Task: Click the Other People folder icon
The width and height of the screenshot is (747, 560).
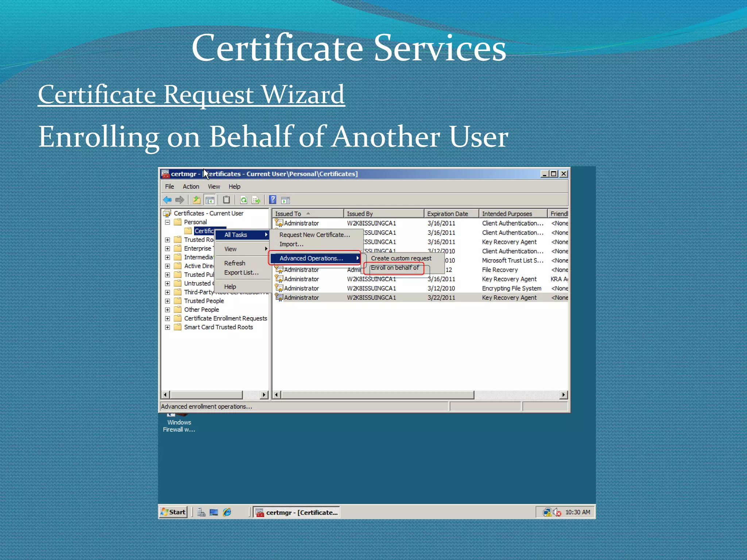Action: pyautogui.click(x=178, y=310)
